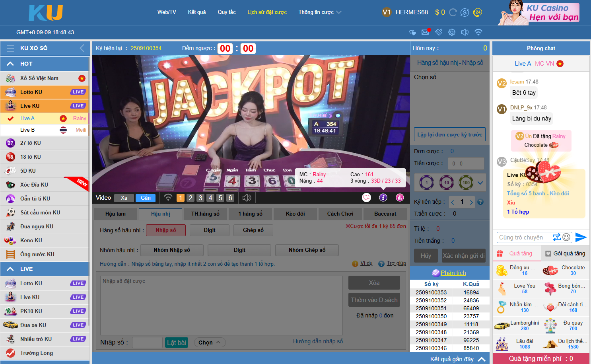Open the Hướng dẫn nhập số link

click(x=318, y=341)
